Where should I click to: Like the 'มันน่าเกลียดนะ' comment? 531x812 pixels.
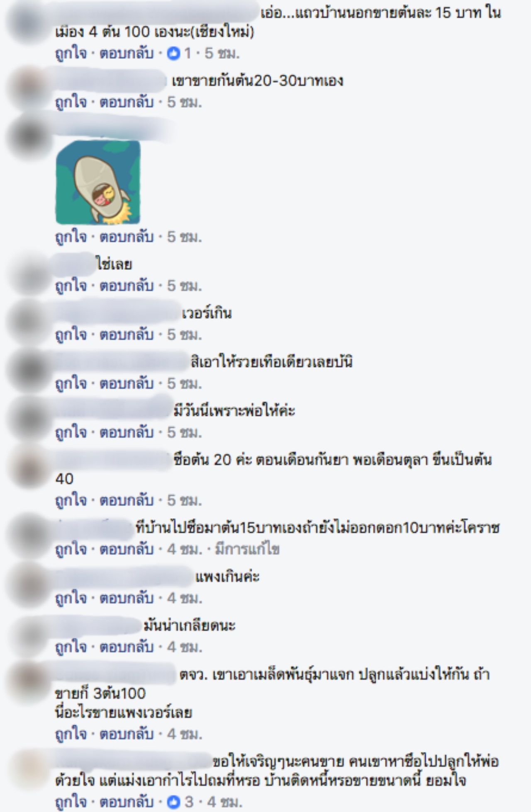point(71,647)
